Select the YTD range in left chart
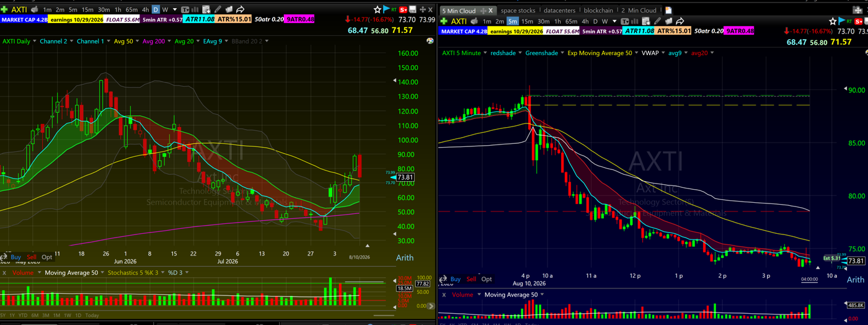868x325 pixels. 23,315
